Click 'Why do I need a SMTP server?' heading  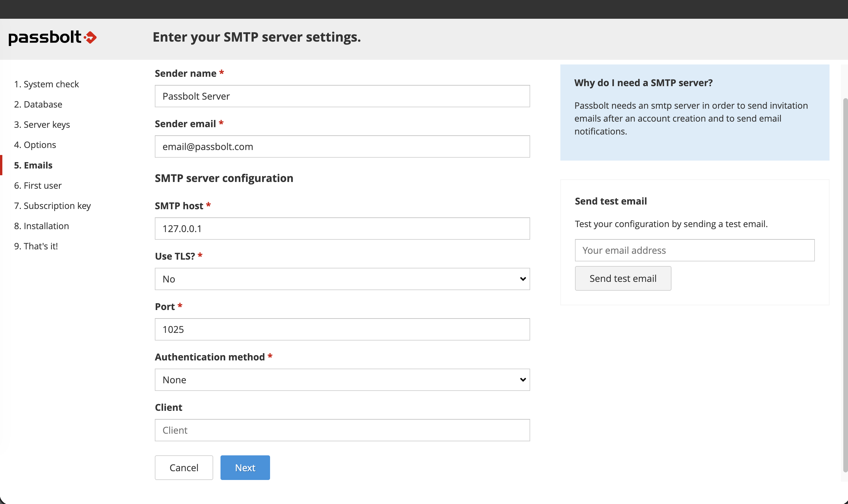click(x=643, y=83)
